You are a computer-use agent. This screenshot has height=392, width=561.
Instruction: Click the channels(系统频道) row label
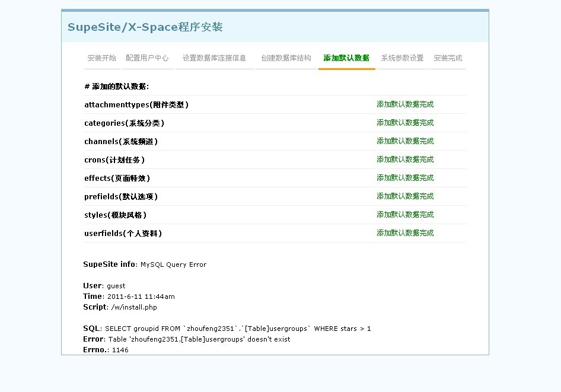(x=121, y=142)
